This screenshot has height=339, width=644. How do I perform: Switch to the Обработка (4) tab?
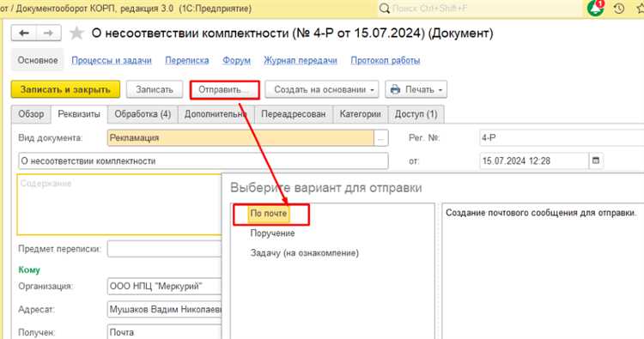tap(143, 114)
